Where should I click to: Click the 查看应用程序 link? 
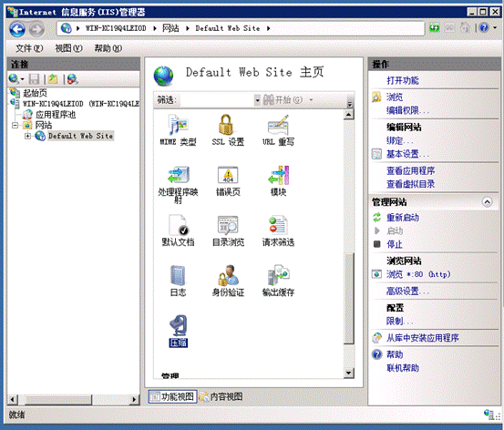pyautogui.click(x=410, y=170)
